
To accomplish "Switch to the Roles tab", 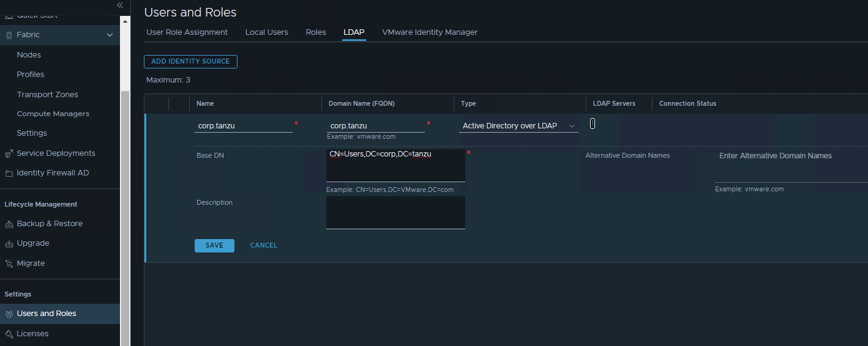I will [316, 32].
